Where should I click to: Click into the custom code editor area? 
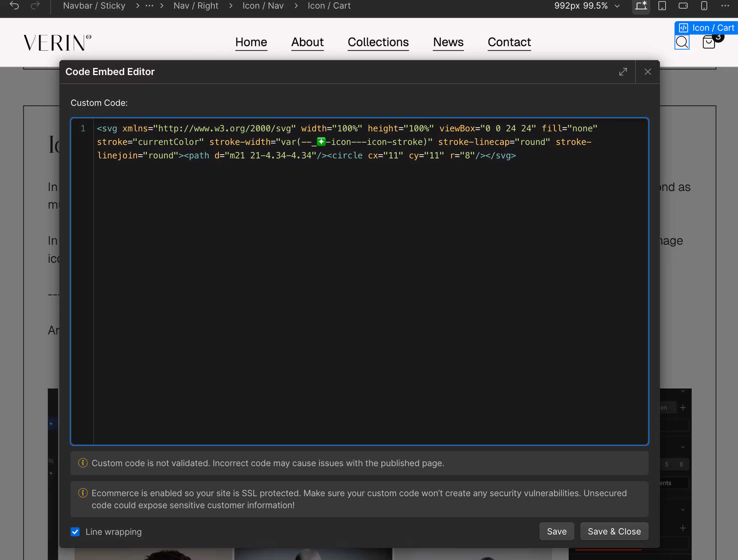pos(360,282)
